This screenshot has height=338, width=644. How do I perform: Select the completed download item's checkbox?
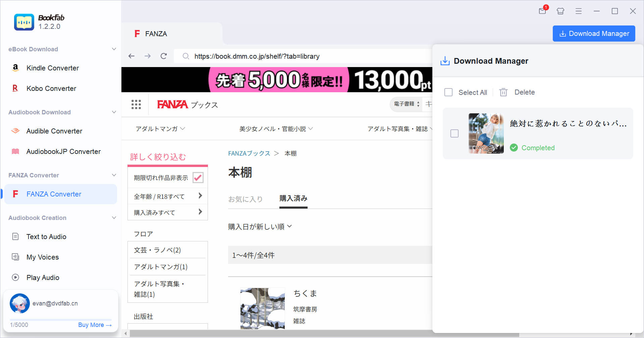click(x=454, y=133)
